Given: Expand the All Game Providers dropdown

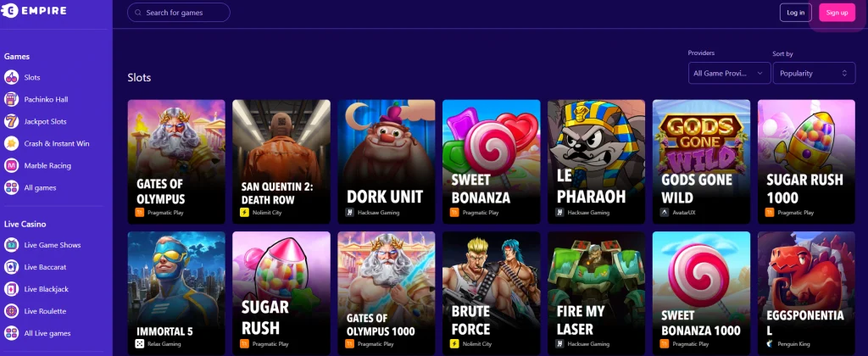Looking at the screenshot, I should click(729, 73).
